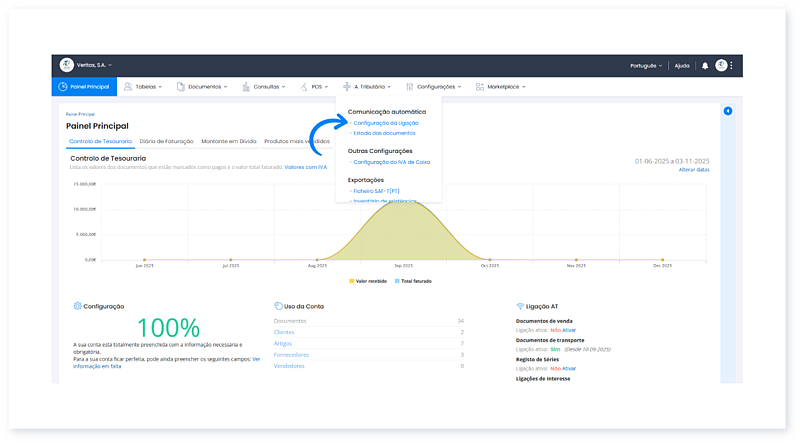Open the user avatar menu
800x443 pixels.
[721, 65]
